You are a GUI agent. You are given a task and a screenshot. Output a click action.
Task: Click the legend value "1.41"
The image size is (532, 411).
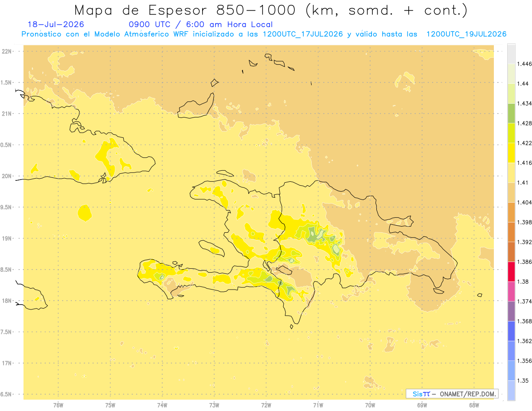(x=524, y=183)
